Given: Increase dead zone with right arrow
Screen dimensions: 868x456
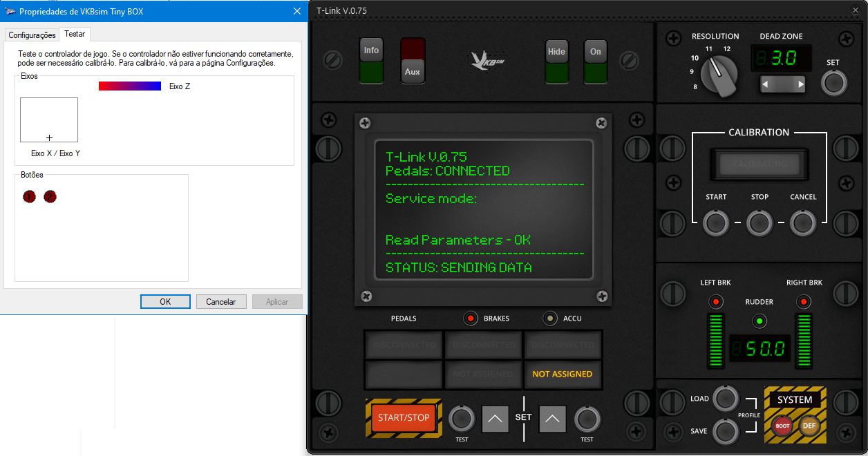Looking at the screenshot, I should click(x=800, y=84).
